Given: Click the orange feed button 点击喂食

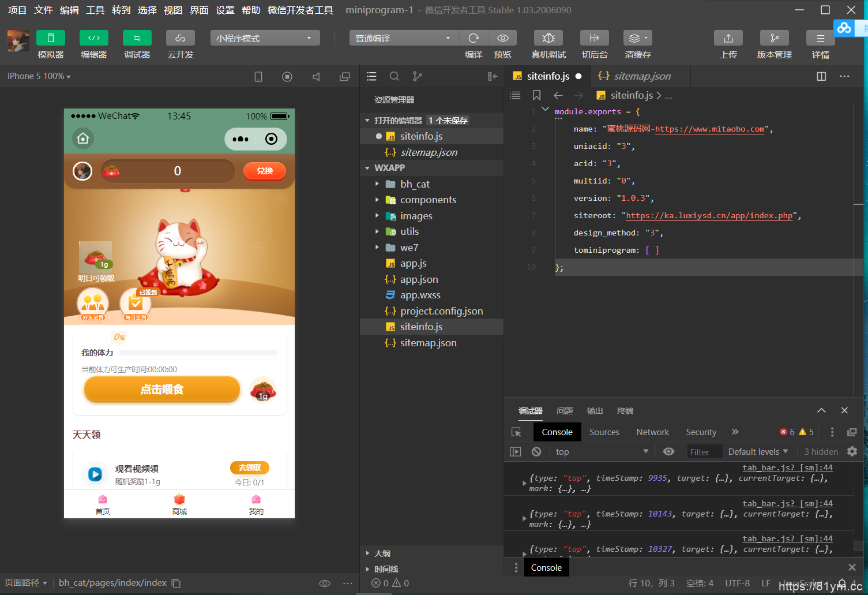Looking at the screenshot, I should [x=162, y=390].
